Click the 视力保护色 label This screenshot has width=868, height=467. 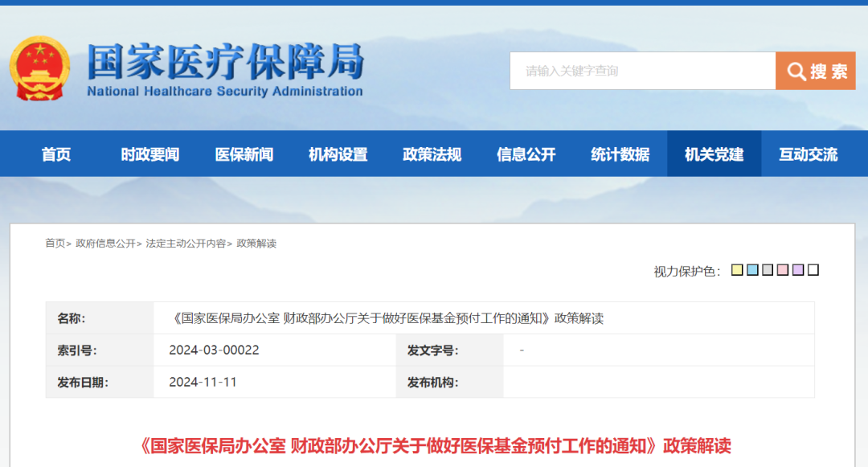coord(687,271)
